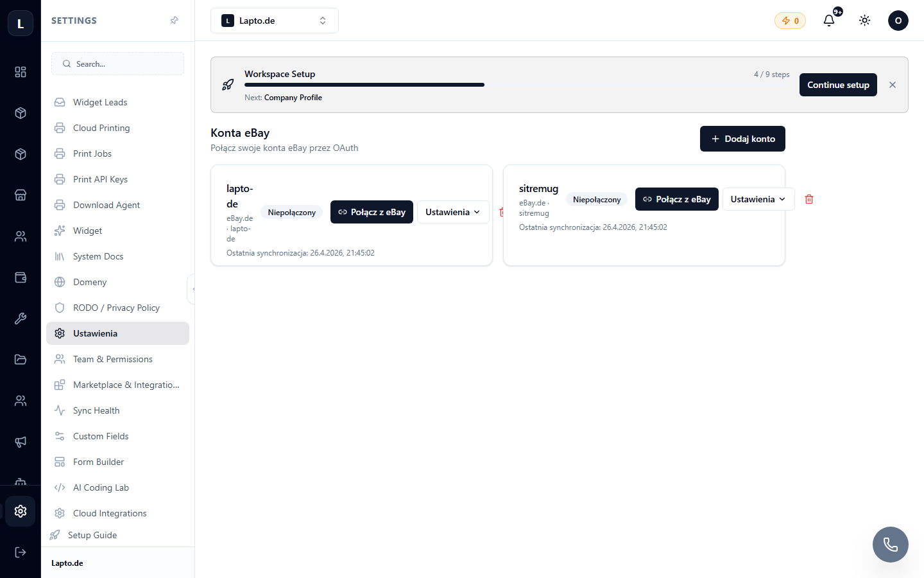The height and width of the screenshot is (578, 924).
Task: Open the notifications bell
Action: click(829, 21)
